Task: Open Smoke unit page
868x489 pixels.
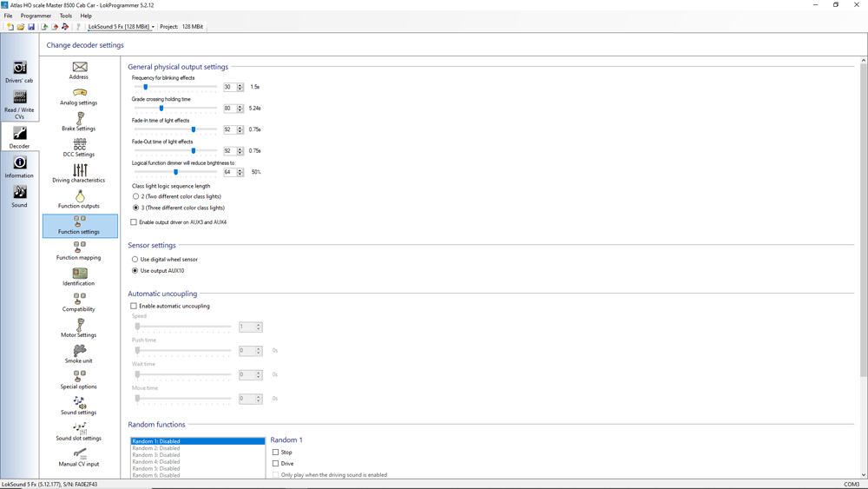Action: [79, 354]
